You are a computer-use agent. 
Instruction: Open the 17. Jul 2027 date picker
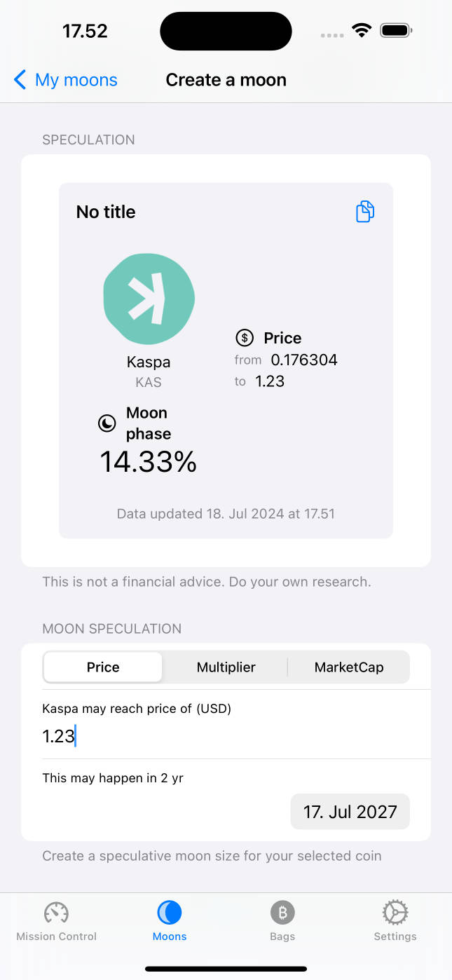350,812
